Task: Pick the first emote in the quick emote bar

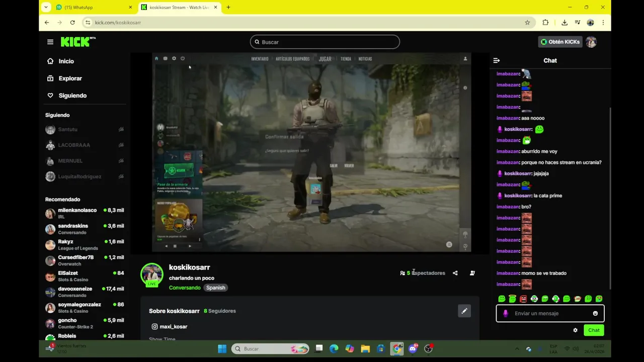Action: click(502, 299)
